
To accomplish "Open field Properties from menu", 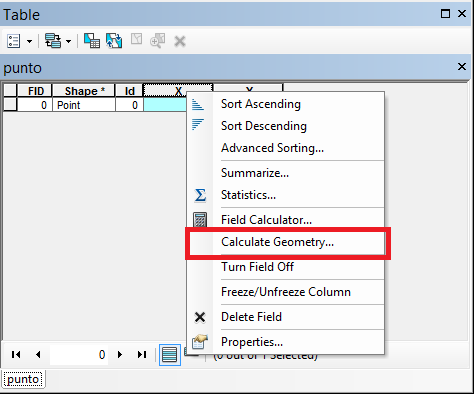I will coord(252,342).
